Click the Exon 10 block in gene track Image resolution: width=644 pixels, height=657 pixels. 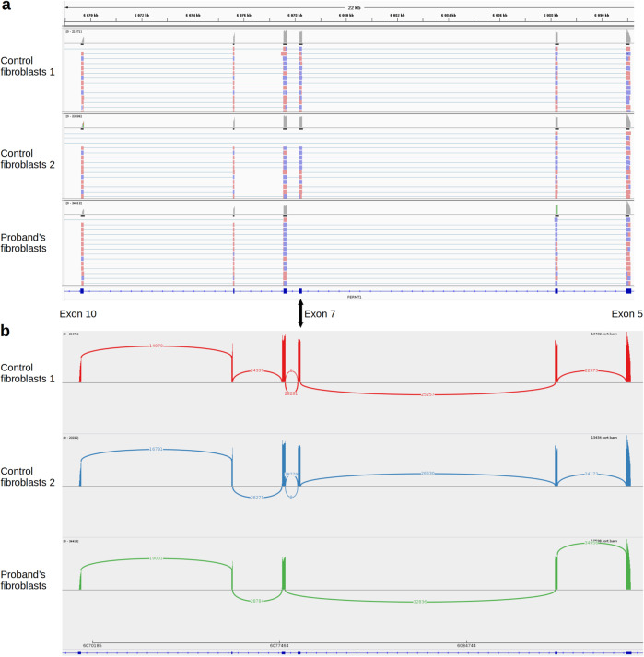81,291
